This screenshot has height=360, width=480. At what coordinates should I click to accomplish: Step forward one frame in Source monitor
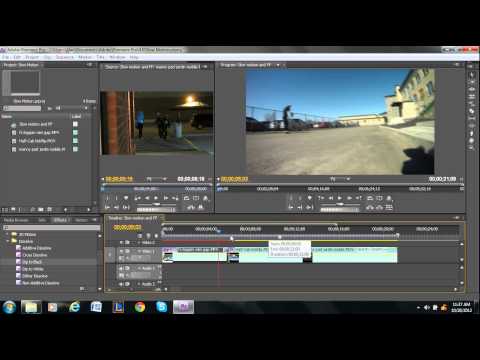[x=165, y=198]
